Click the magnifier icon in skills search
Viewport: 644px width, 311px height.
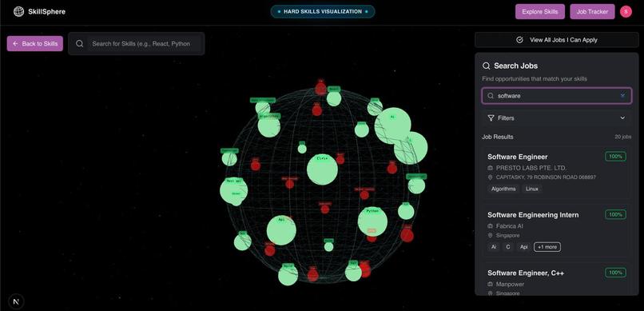[x=80, y=43]
